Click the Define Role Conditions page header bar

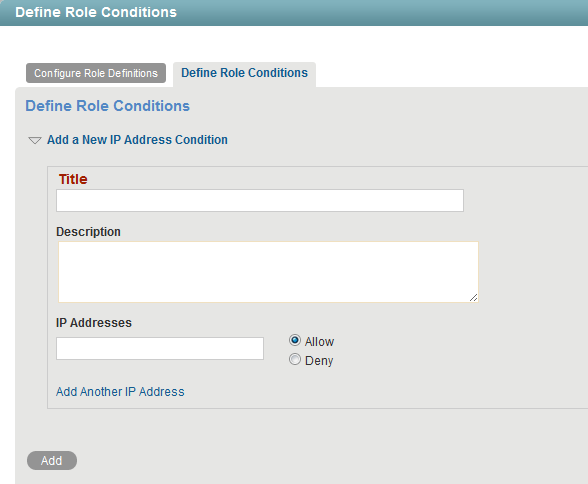[294, 13]
